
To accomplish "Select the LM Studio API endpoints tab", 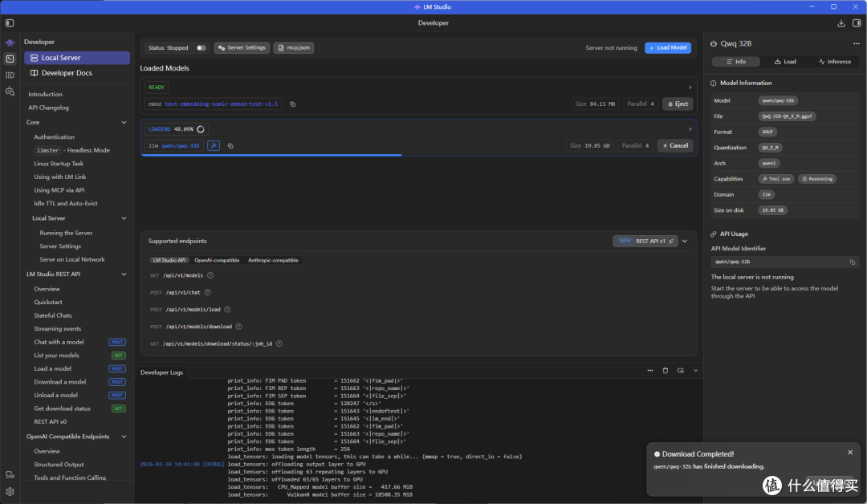I will 169,260.
